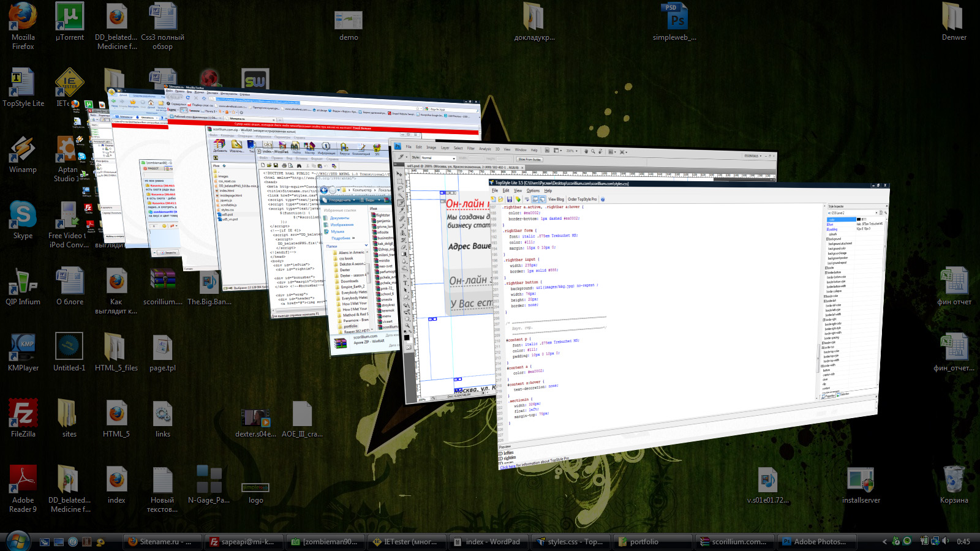This screenshot has height=551, width=980.
Task: Switch to Adobe Photoshop taskbar button
Action: [x=817, y=542]
